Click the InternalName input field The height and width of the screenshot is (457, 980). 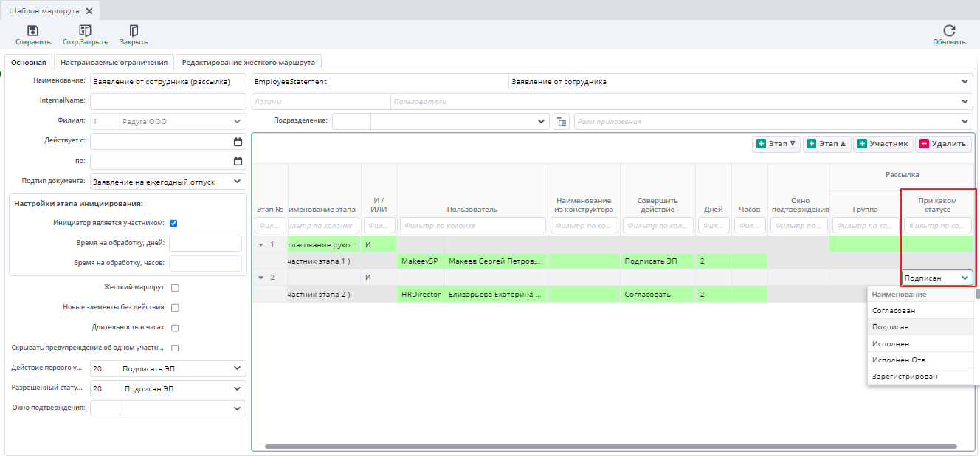(168, 101)
